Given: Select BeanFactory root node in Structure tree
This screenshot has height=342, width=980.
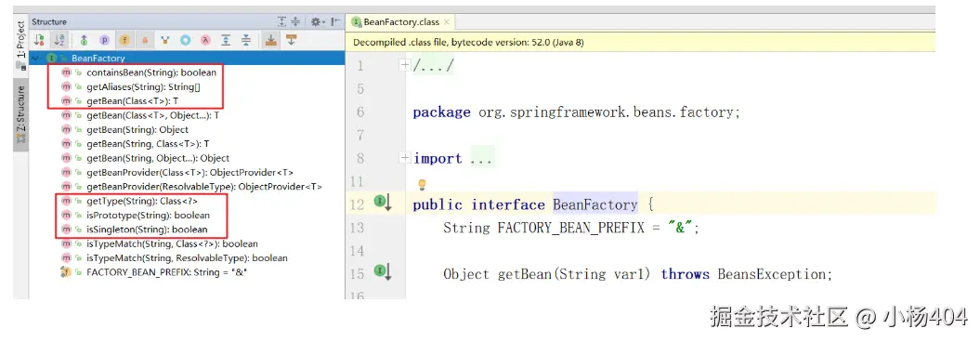Looking at the screenshot, I should tap(187, 59).
